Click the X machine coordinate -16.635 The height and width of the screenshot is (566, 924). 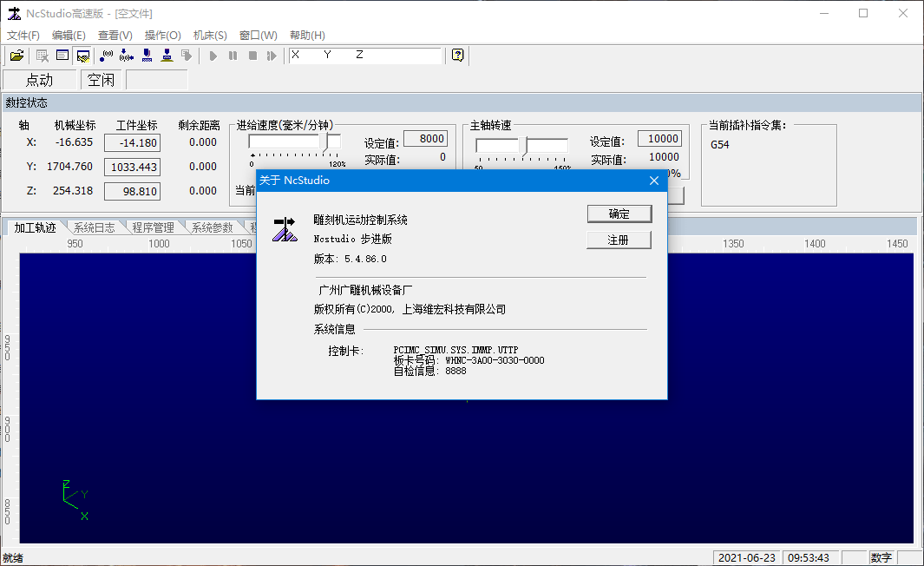click(74, 142)
